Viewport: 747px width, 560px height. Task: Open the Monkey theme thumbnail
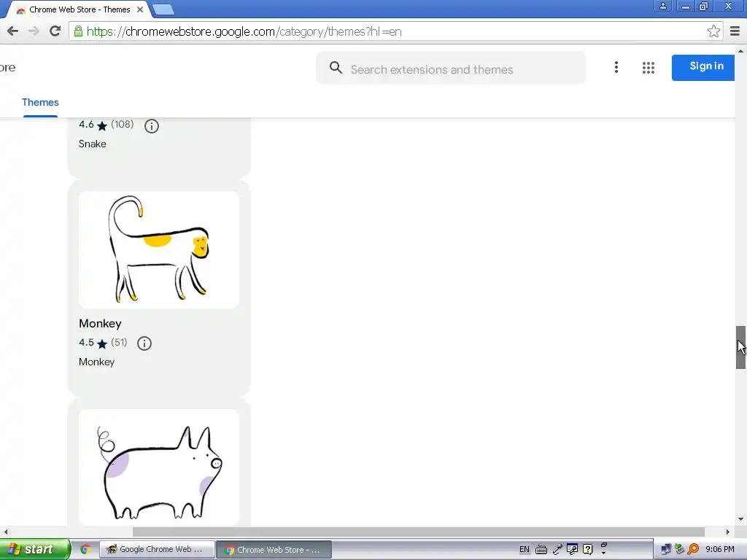[x=159, y=250]
